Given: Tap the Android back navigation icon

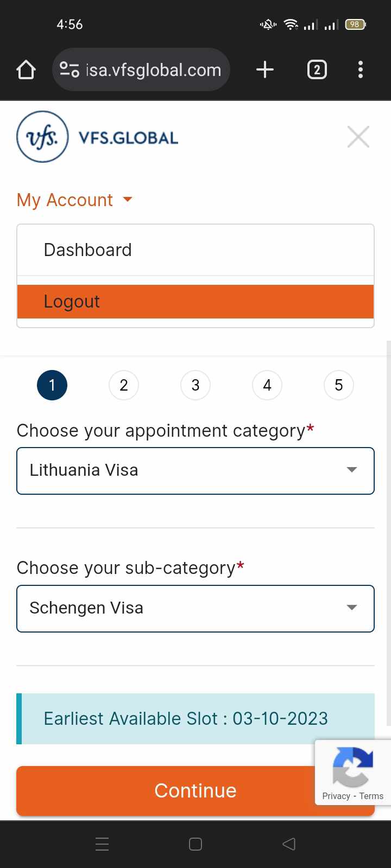Looking at the screenshot, I should point(289,844).
